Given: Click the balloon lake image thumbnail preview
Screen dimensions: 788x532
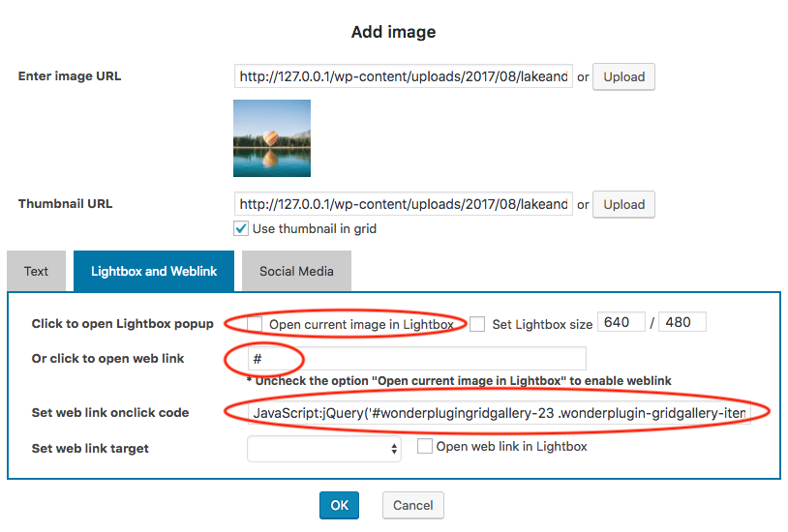Looking at the screenshot, I should pos(271,138).
